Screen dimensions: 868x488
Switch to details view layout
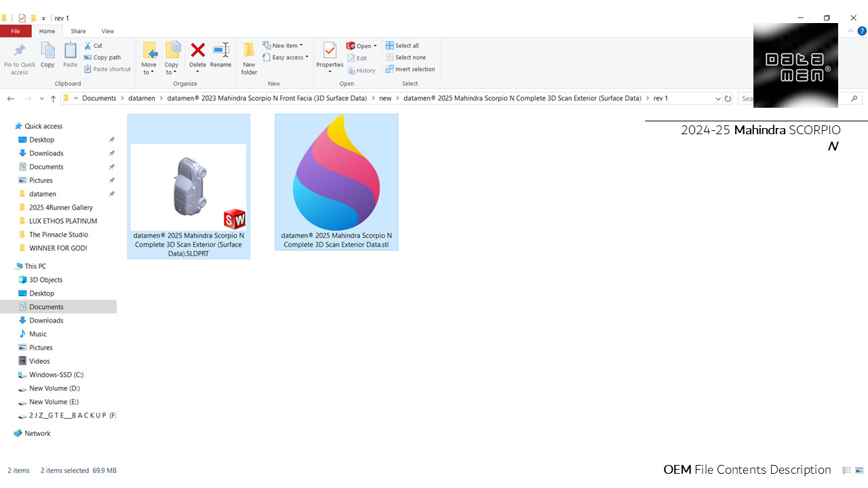[x=846, y=470]
